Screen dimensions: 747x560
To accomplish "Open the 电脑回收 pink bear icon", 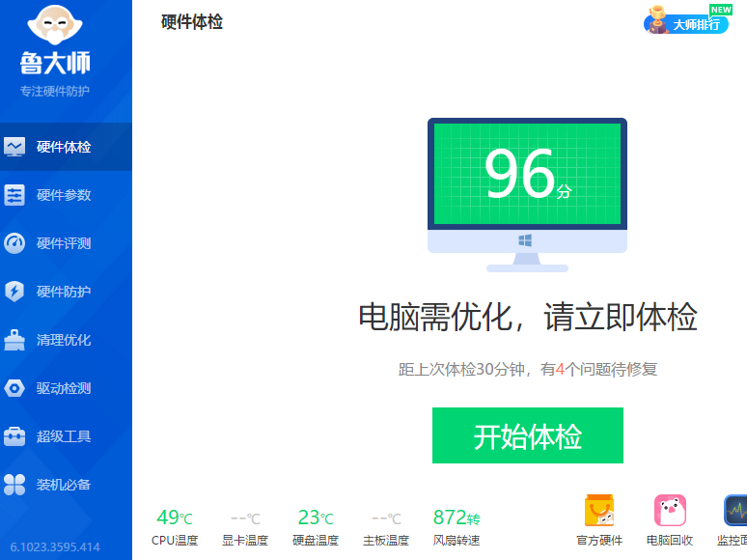I will 670,510.
